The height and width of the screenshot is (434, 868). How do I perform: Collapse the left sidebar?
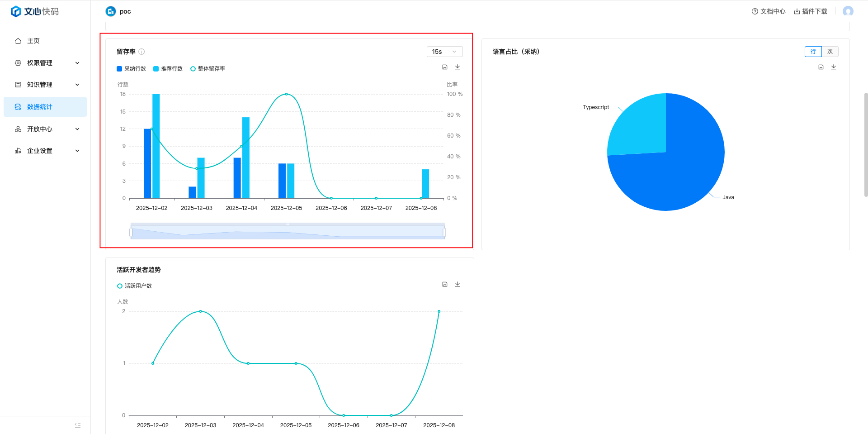pos(78,425)
